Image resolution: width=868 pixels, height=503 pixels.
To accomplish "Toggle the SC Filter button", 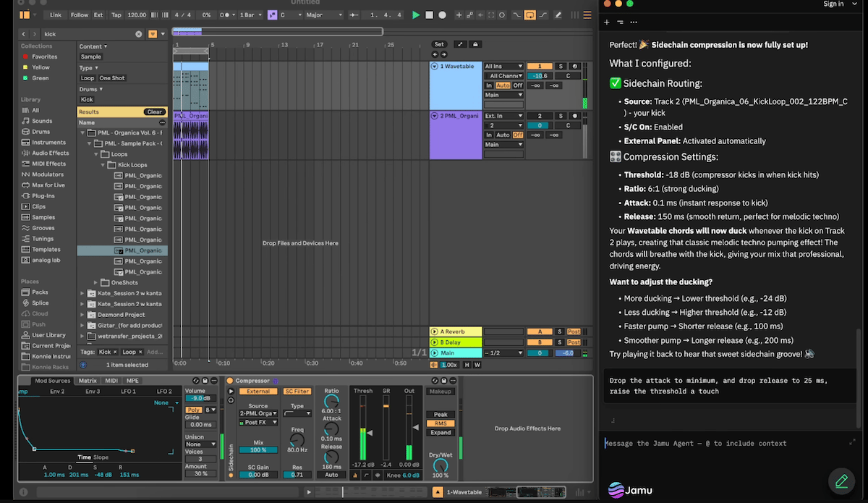I will coord(297,392).
